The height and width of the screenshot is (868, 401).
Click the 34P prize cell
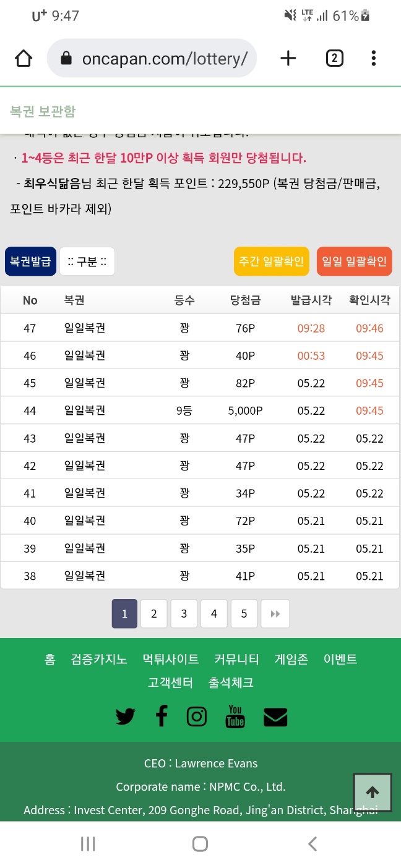click(x=246, y=493)
